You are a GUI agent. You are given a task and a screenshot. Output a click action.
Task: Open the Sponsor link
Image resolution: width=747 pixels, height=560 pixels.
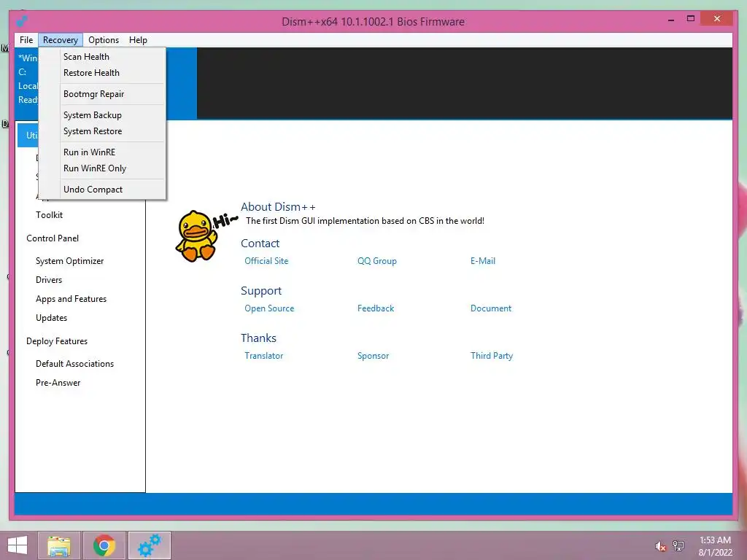tap(373, 356)
